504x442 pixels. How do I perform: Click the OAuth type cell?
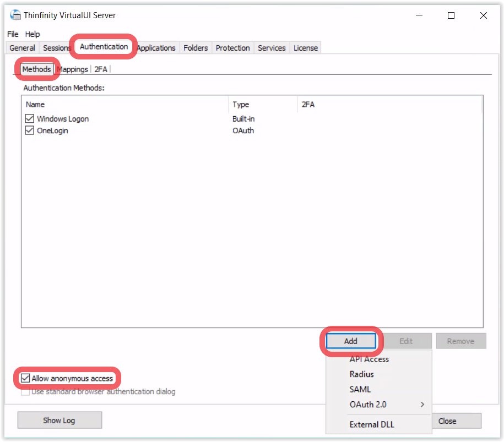tap(243, 131)
